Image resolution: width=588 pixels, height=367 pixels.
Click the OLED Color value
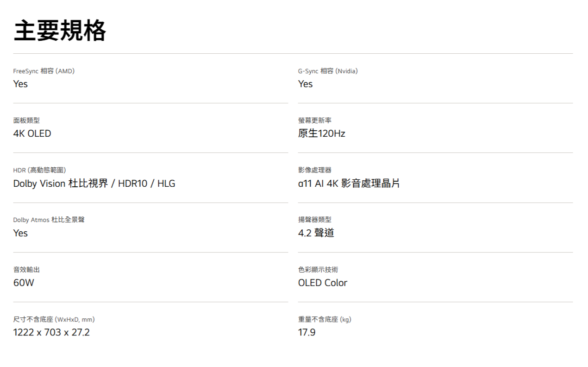[x=322, y=283]
